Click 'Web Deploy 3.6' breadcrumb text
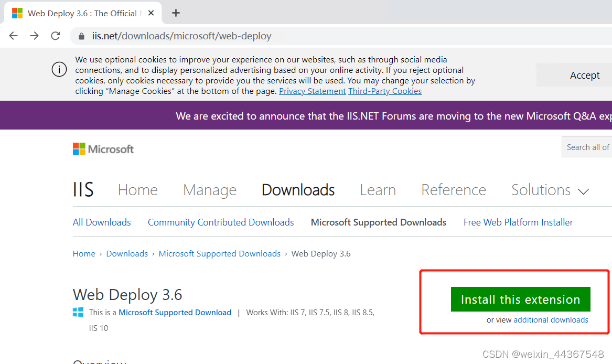The width and height of the screenshot is (612, 364). click(321, 253)
